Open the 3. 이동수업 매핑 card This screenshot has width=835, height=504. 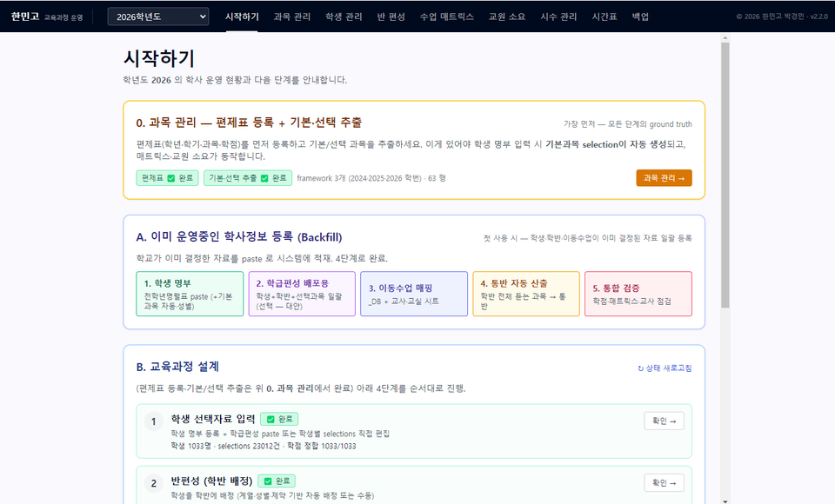(x=414, y=294)
